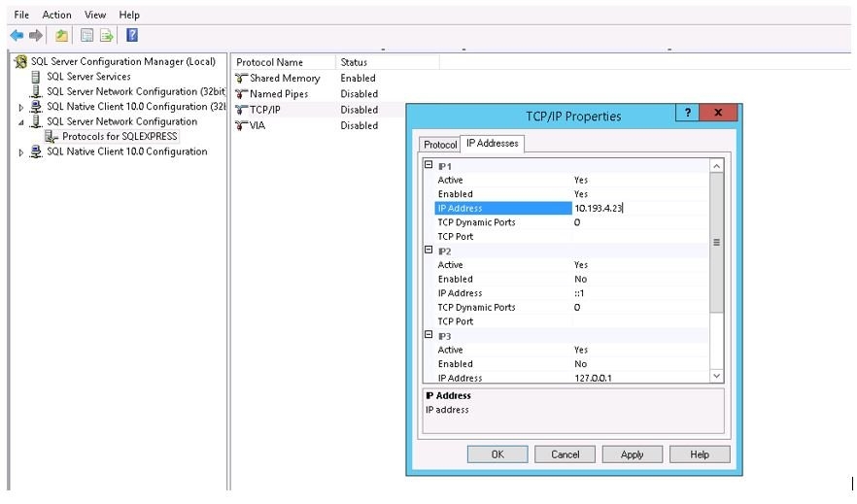Image resolution: width=857 pixels, height=504 pixels.
Task: Open the blue Help toolbar icon
Action: 131,36
